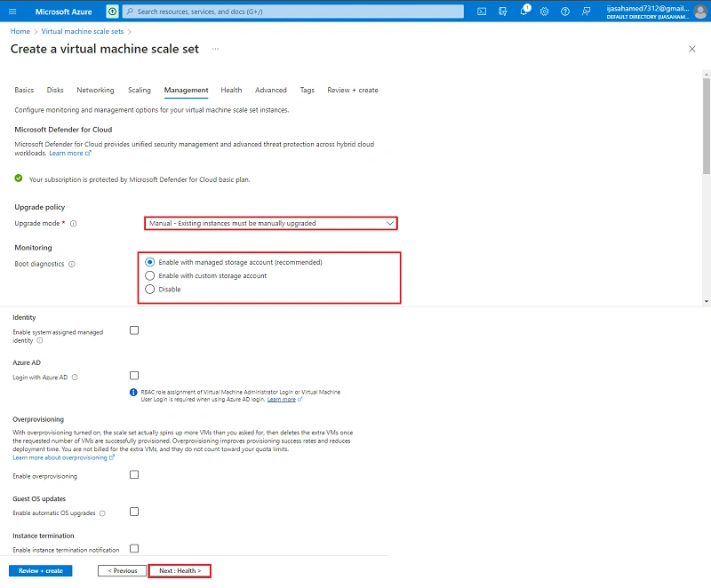Click the green Defender protection check icon
Viewport: 711px width, 588px height.
tap(19, 178)
